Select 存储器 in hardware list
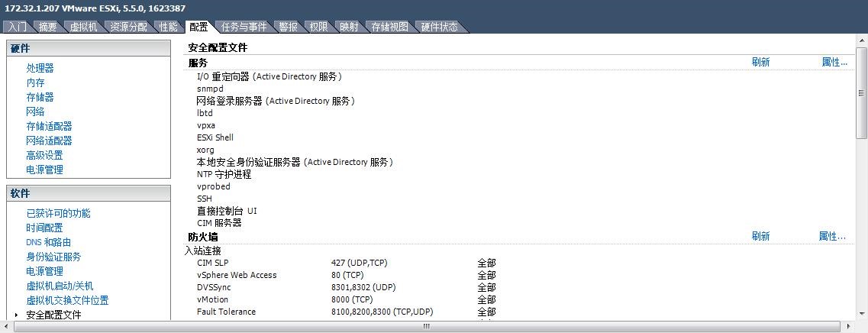Viewport: 868px width, 333px height. coord(40,97)
